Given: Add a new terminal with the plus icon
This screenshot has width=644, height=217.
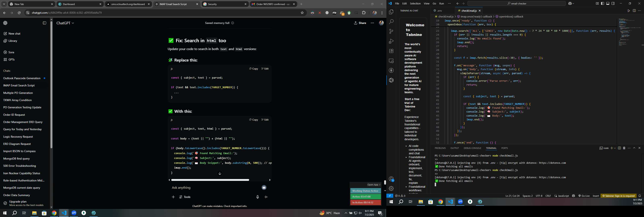Looking at the screenshot, I should (x=612, y=148).
